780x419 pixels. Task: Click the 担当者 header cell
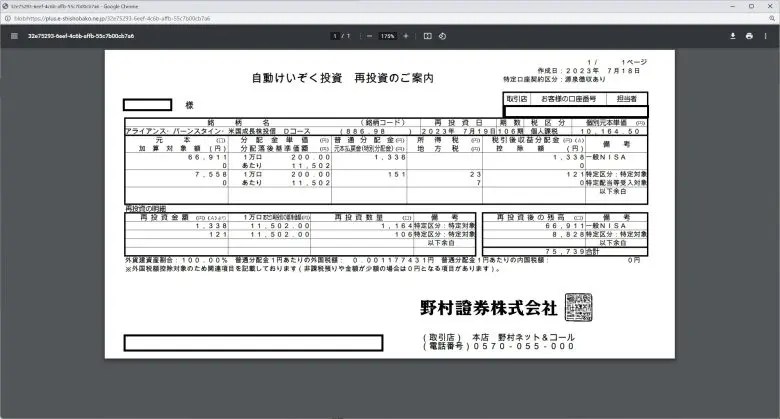pyautogui.click(x=627, y=99)
